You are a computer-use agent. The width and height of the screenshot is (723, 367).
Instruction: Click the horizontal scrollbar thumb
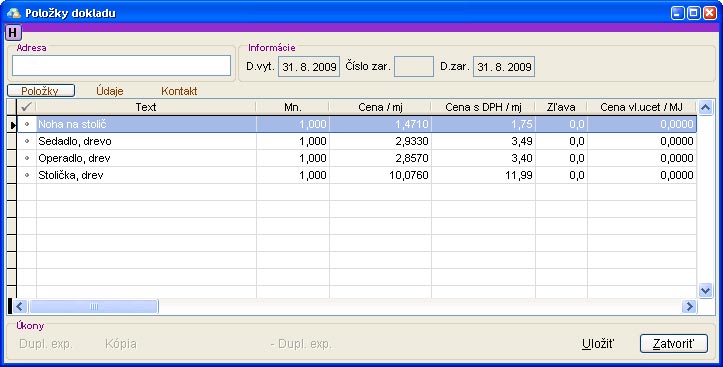94,306
